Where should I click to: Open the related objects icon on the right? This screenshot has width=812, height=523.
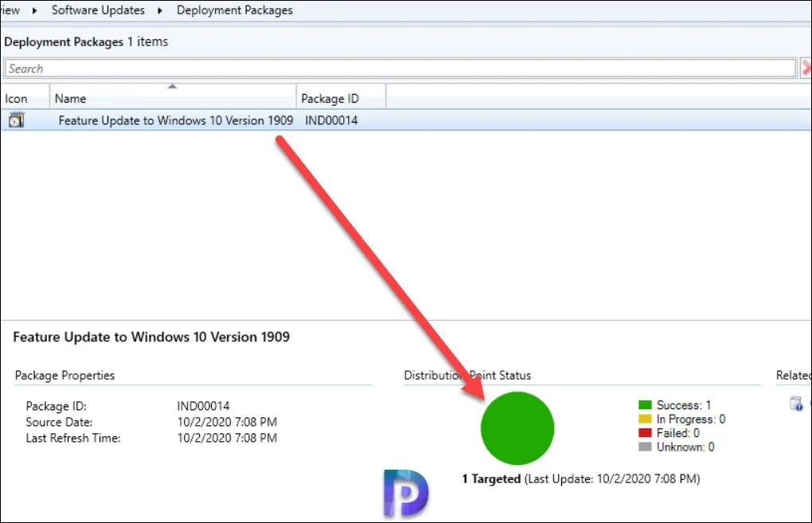pos(796,403)
